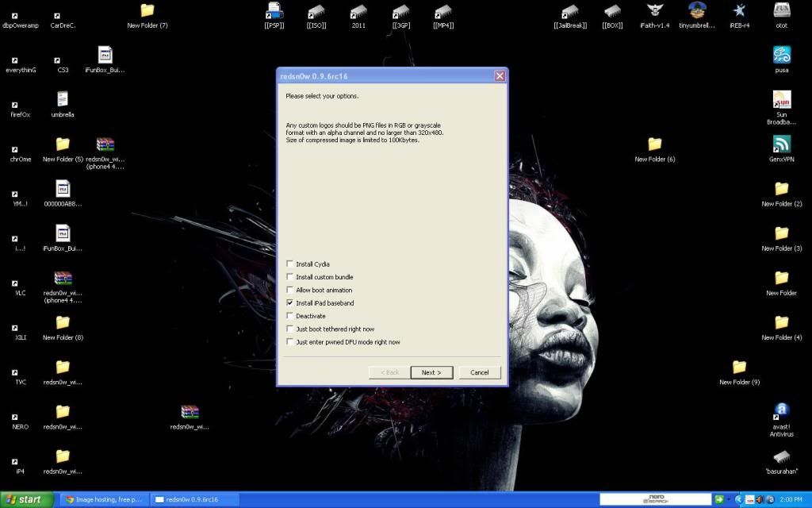Click into the Nero Search box
812x508 pixels.
(x=655, y=499)
